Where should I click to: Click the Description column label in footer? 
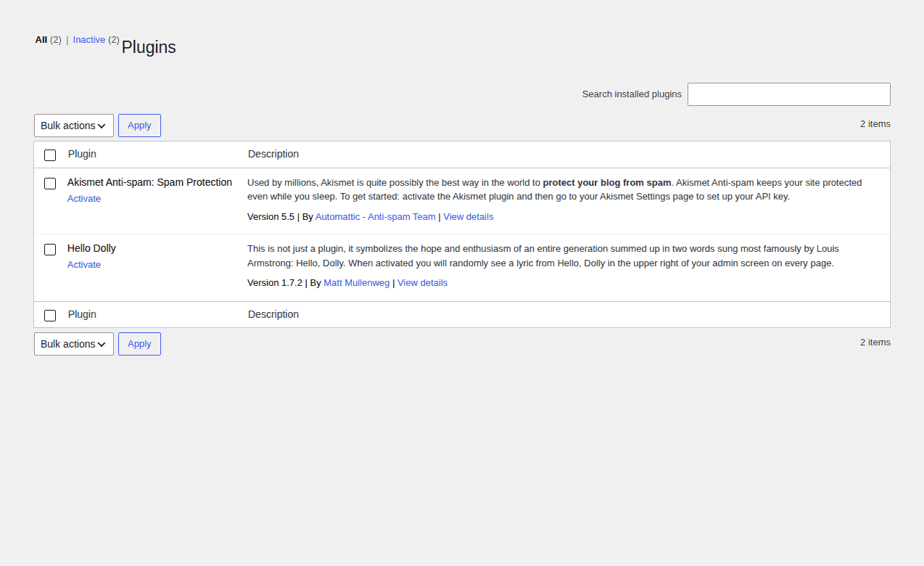273,314
